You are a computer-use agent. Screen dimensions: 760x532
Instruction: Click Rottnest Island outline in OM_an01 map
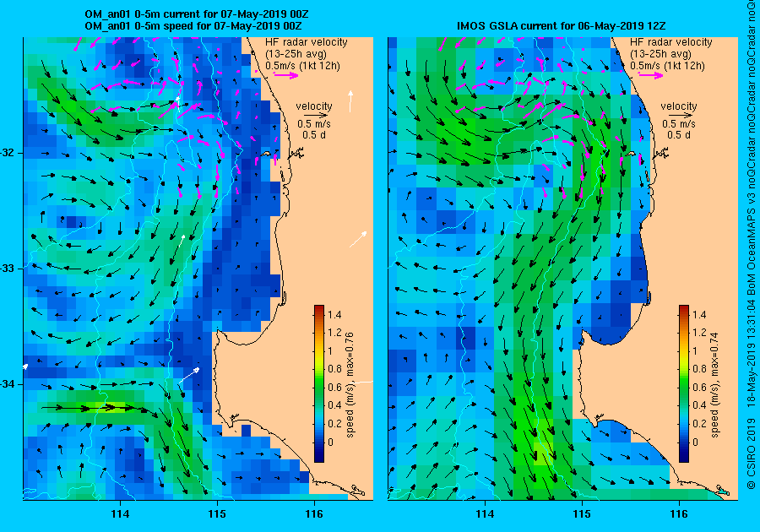(x=266, y=154)
